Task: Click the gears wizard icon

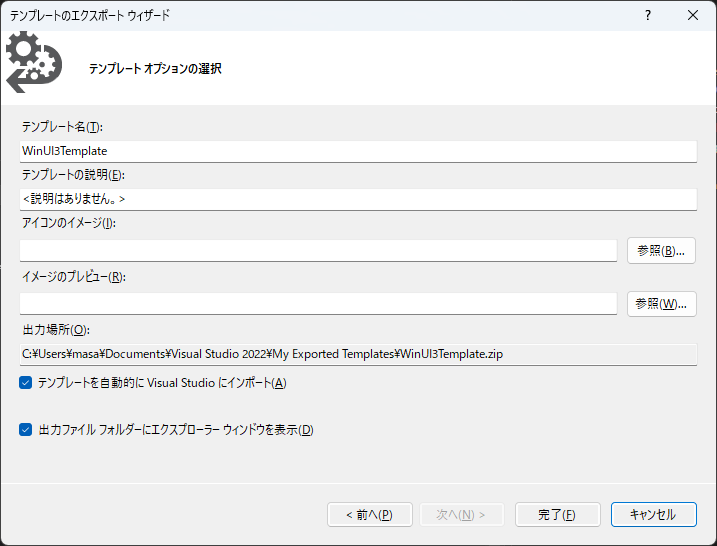Action: (x=34, y=62)
